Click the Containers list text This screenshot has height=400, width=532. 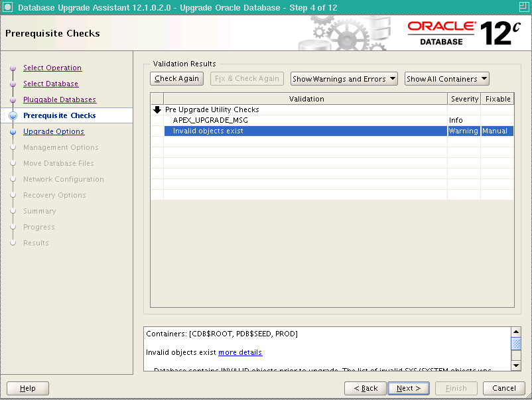pos(222,334)
